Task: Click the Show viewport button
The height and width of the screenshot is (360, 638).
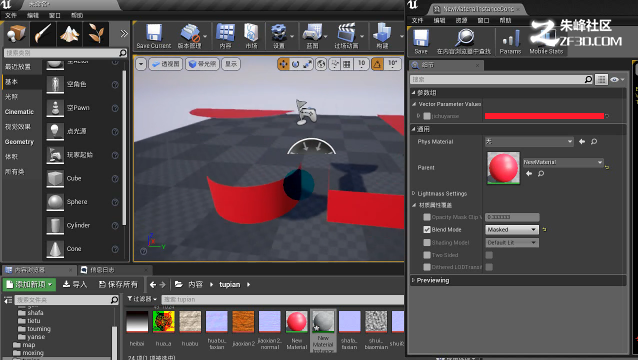Action: 231,64
